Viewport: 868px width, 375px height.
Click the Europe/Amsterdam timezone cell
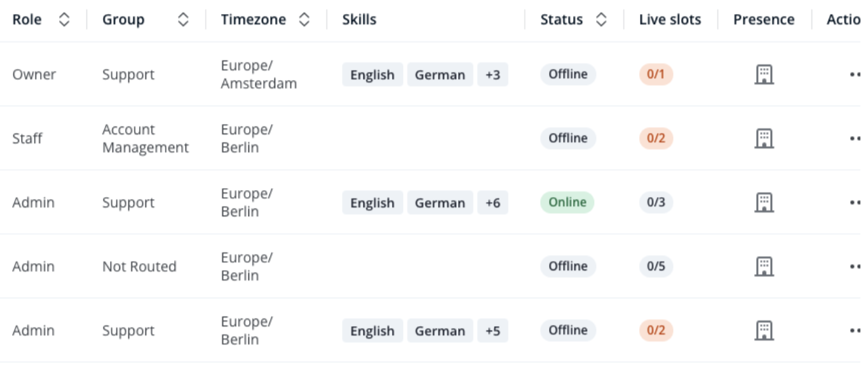pyautogui.click(x=259, y=74)
